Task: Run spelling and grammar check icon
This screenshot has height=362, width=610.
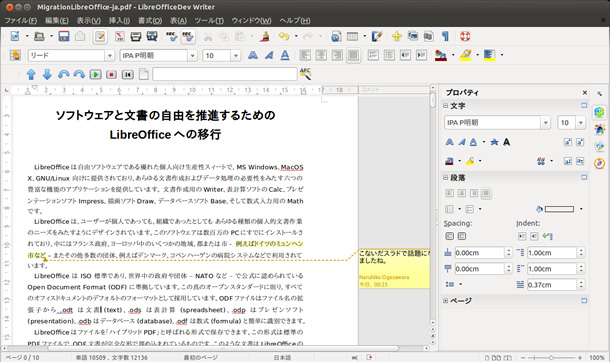Action: pos(171,36)
